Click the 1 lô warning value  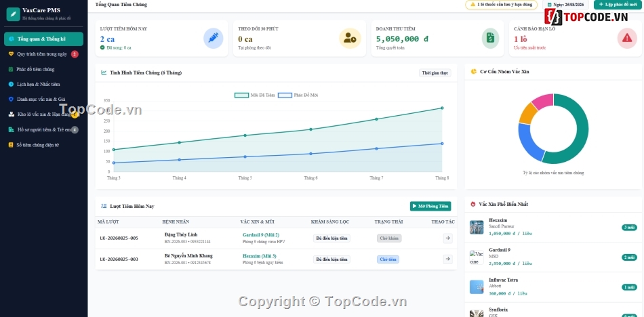coord(521,39)
